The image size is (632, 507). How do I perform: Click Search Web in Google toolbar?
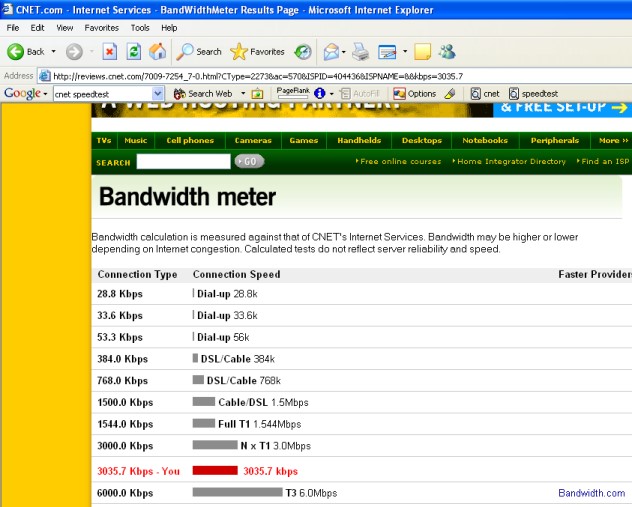(203, 94)
